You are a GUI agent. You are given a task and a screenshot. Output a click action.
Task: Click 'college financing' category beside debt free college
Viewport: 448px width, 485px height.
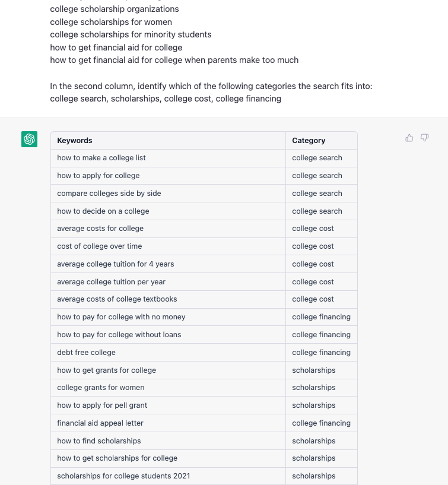tap(322, 352)
